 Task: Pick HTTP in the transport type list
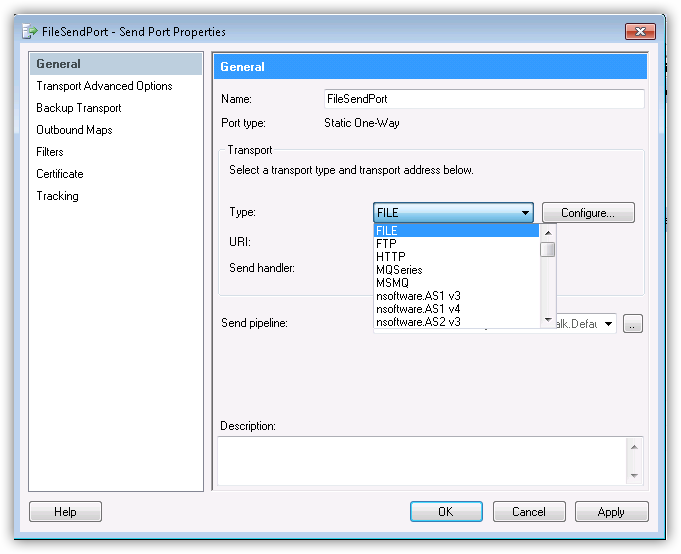pyautogui.click(x=390, y=257)
